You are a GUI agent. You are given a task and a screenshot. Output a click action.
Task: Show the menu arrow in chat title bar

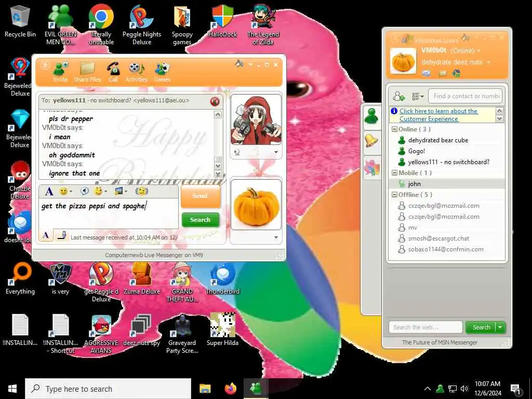250,64
